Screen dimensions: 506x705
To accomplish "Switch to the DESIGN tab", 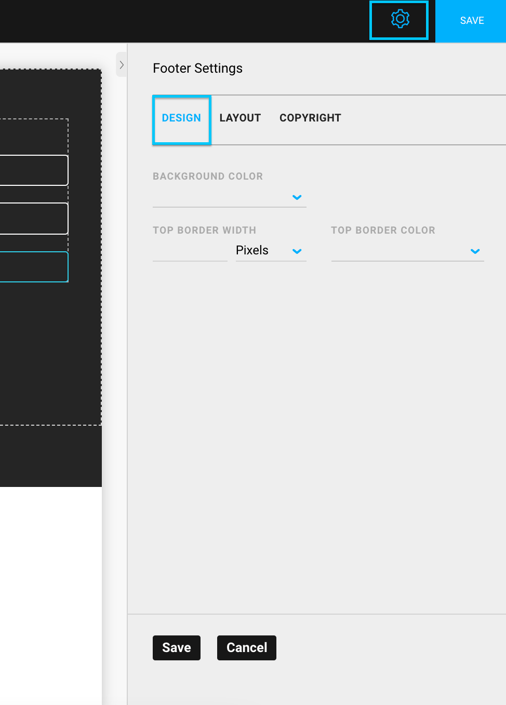I will tap(182, 120).
